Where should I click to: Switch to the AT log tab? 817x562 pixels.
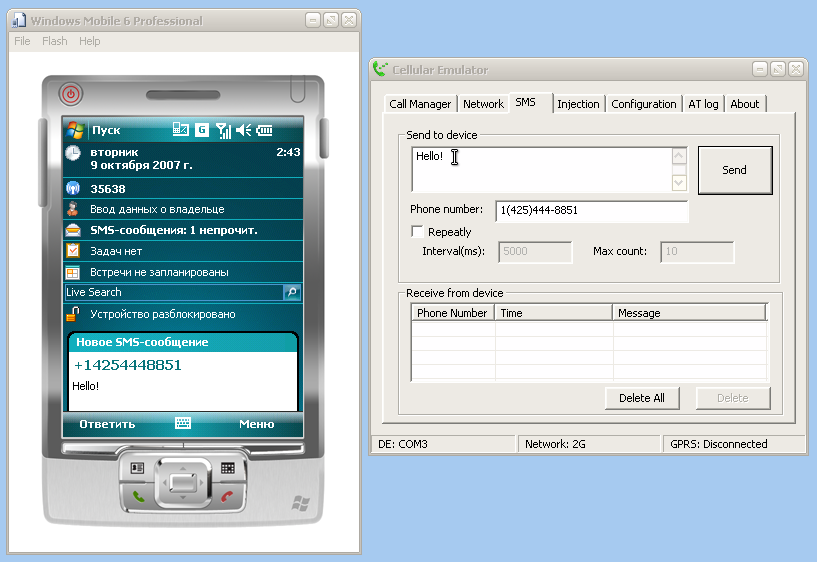point(703,104)
